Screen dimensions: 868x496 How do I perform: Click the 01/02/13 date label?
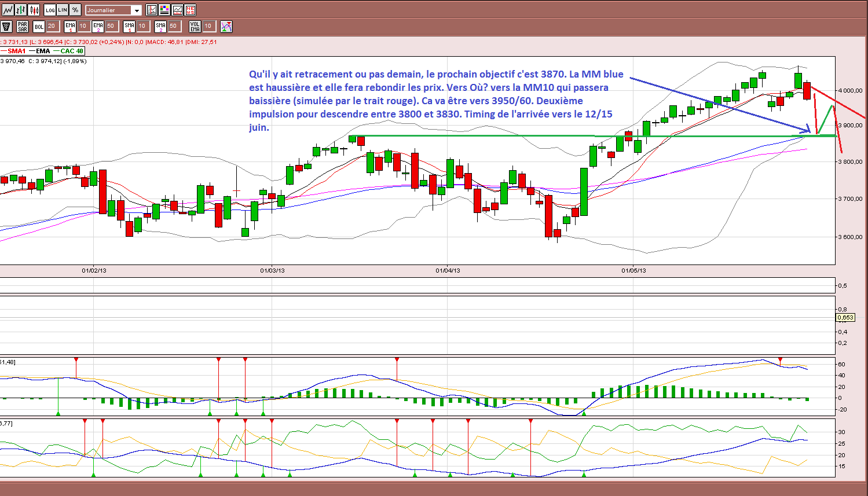(94, 270)
